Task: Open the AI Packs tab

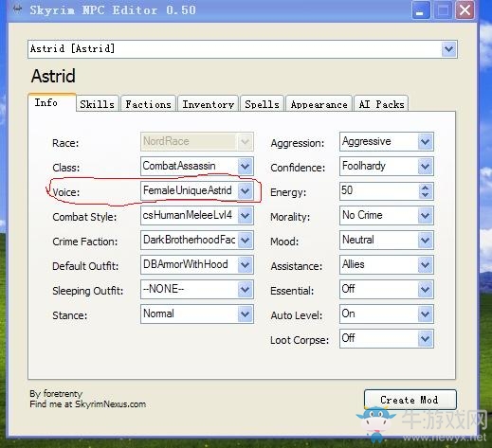Action: point(381,104)
